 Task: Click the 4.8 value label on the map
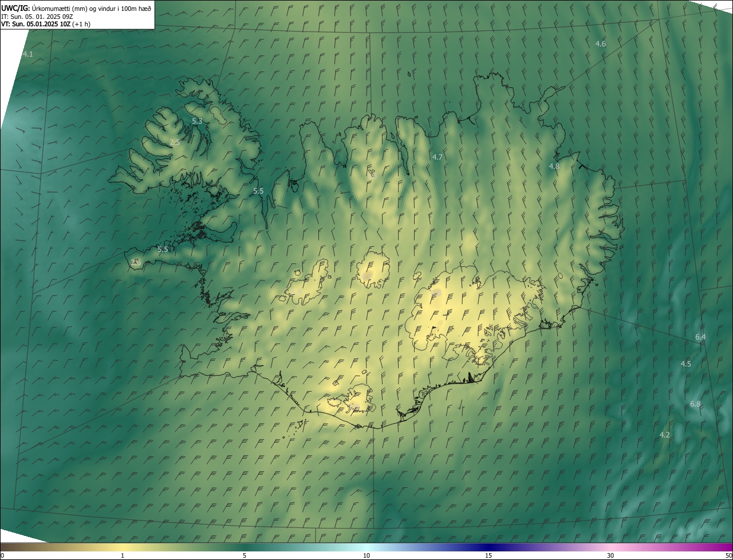(554, 167)
